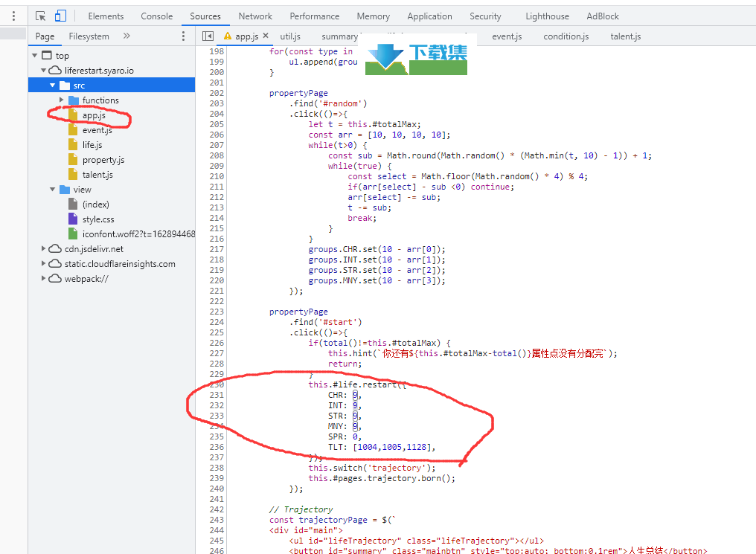This screenshot has height=554, width=756.
Task: Select the view folder icon
Action: [x=65, y=190]
